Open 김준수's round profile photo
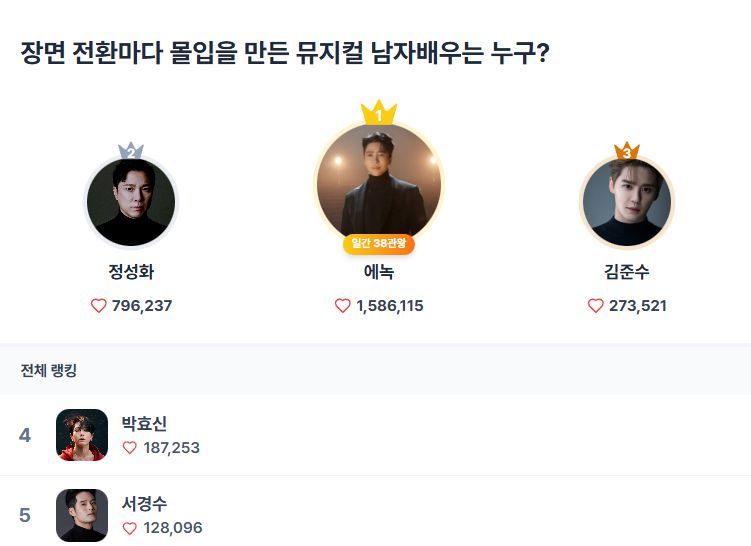 [x=627, y=203]
